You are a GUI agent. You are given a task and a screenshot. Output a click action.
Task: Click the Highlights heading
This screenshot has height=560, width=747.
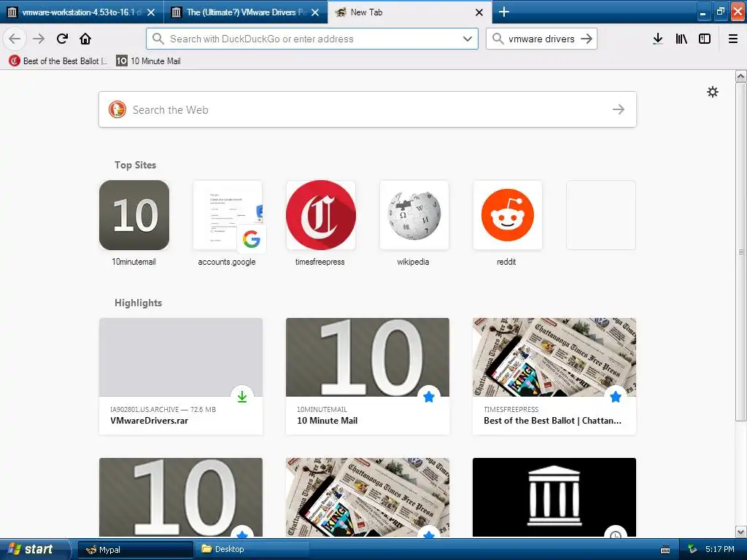pos(138,303)
